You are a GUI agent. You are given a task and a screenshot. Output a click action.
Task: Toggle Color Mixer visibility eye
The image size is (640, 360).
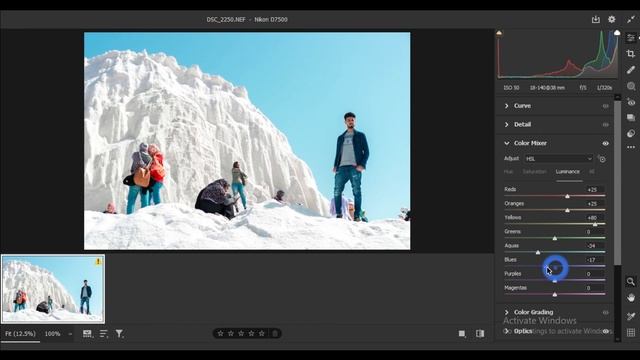coord(605,144)
